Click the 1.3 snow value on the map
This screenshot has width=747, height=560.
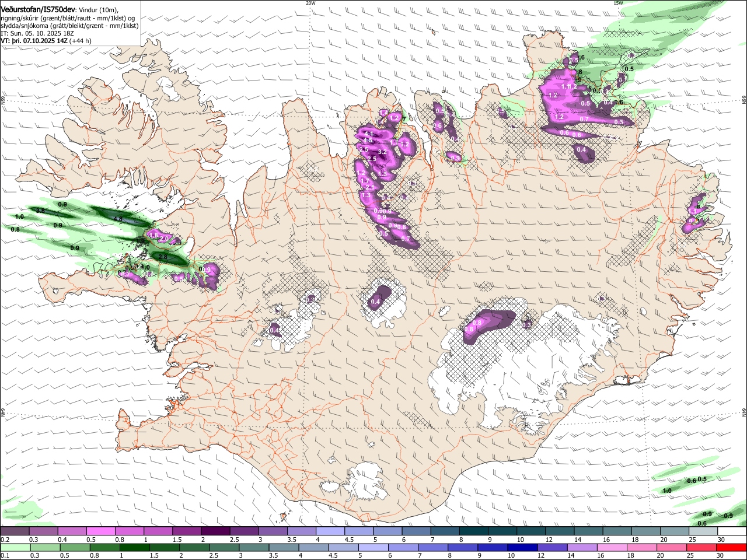point(366,195)
